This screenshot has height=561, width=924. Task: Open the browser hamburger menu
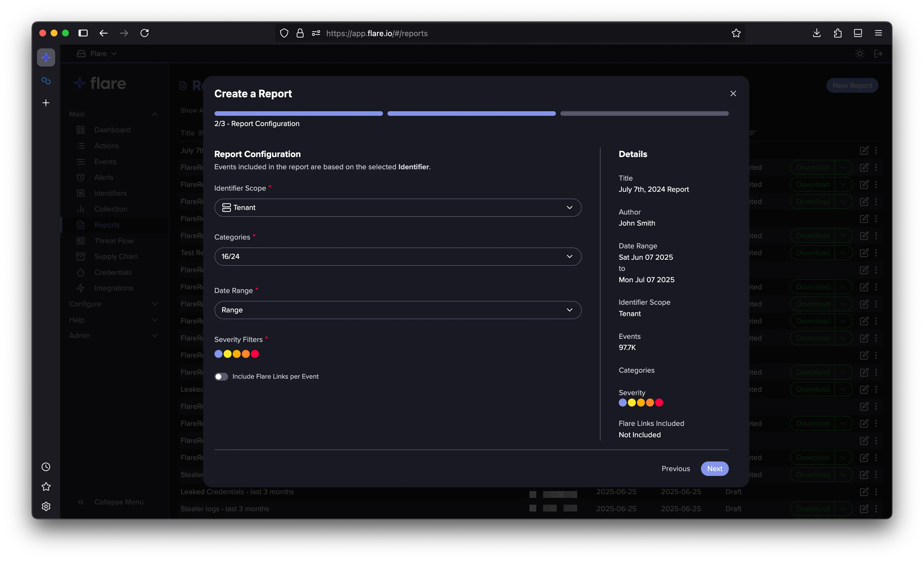(878, 33)
